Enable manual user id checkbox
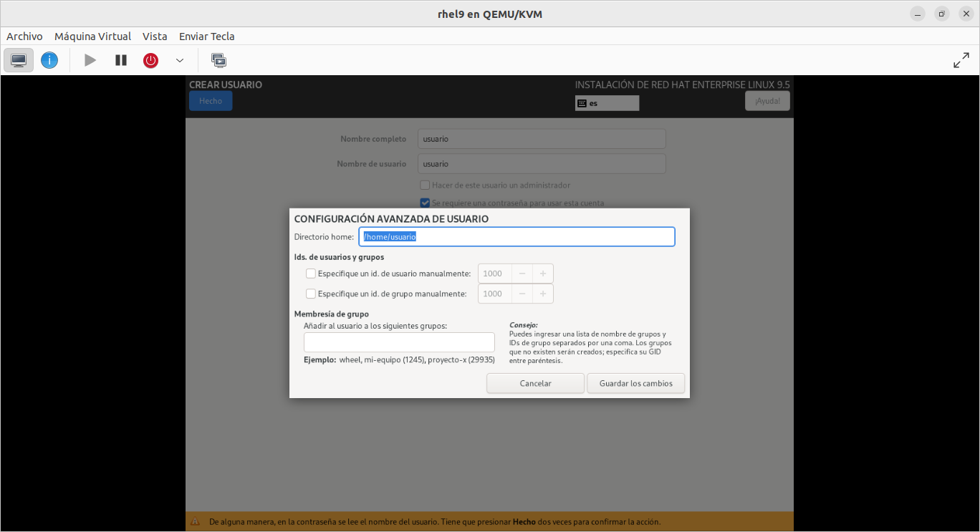Viewport: 980px width, 532px height. (311, 274)
